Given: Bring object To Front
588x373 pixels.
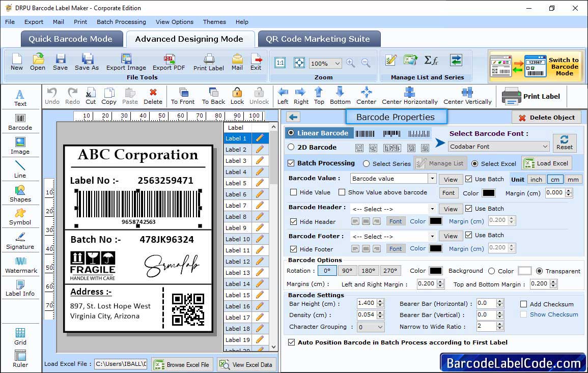Looking at the screenshot, I should 183,96.
